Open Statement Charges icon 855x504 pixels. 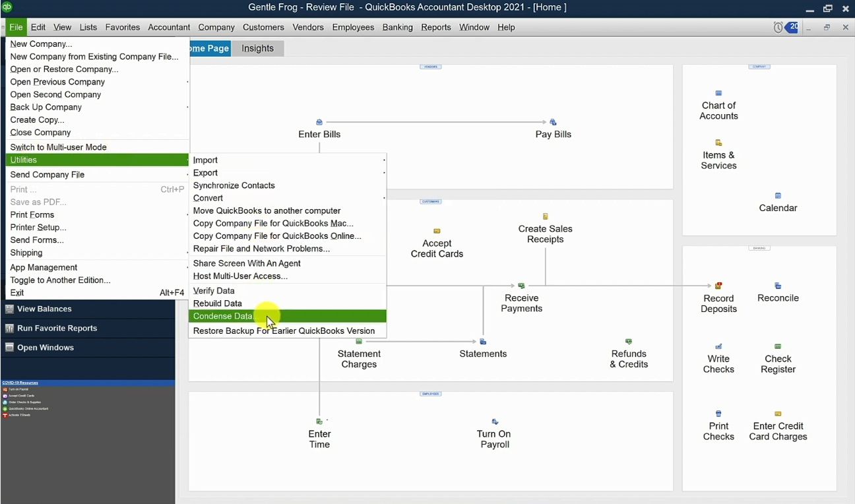coord(359,341)
